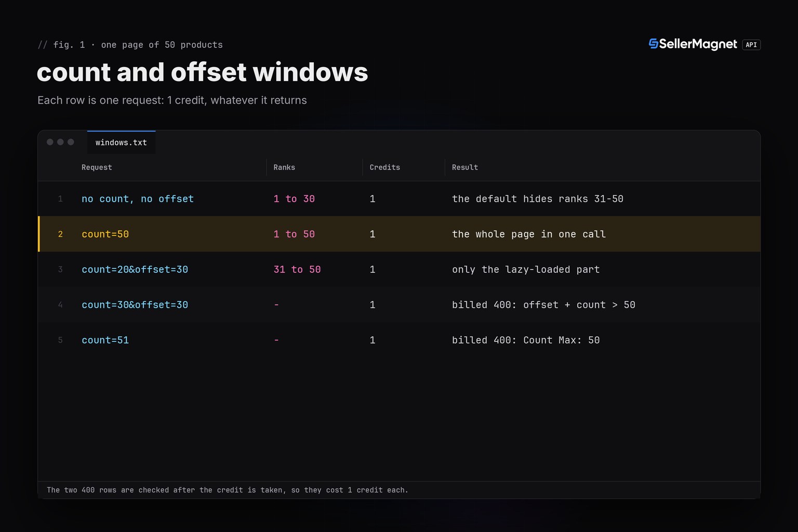798x532 pixels.
Task: Select the "count=30&offset=30" request cell
Action: coord(135,305)
